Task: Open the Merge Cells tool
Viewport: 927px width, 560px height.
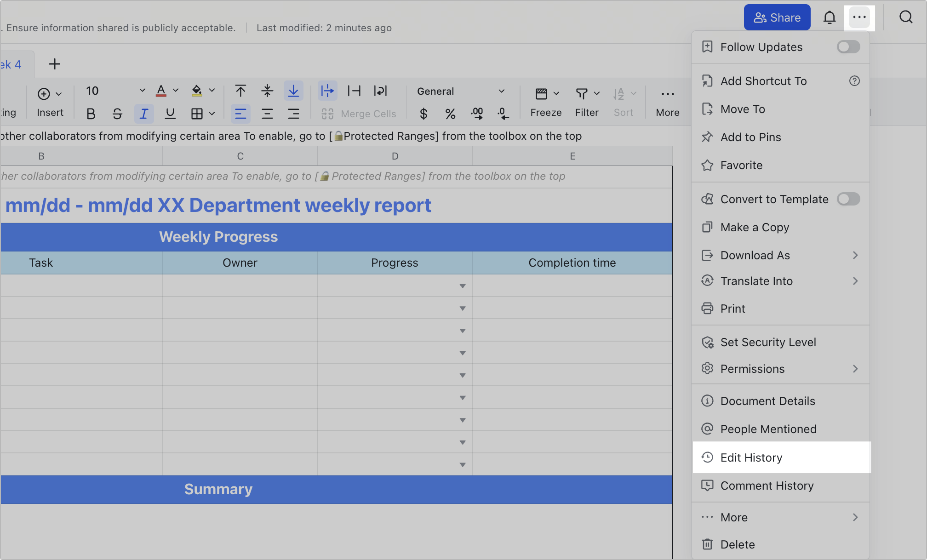Action: tap(359, 114)
